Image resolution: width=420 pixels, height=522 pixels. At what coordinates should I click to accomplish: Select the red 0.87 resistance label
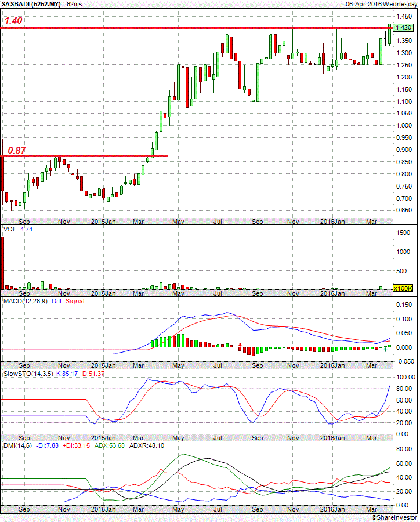17,150
